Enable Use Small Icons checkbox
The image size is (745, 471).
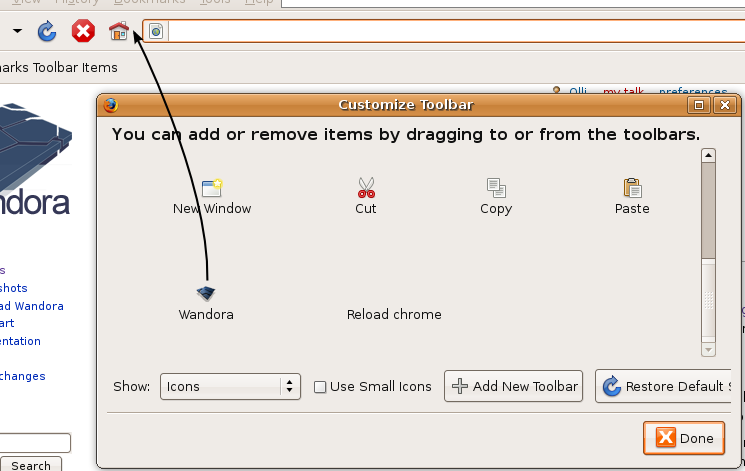(x=320, y=387)
